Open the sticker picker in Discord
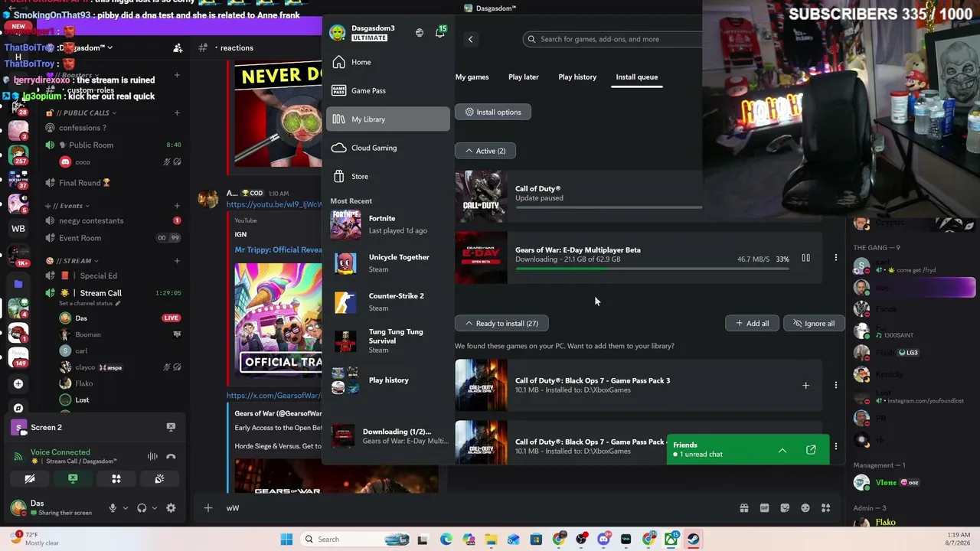980x551 pixels. (x=785, y=508)
